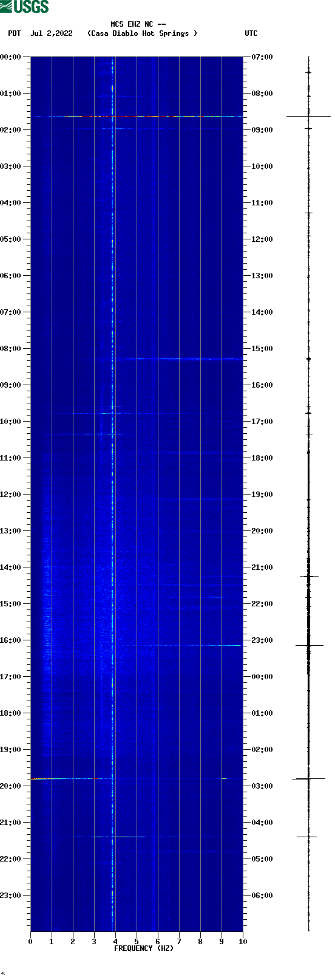
Task: Click the seismogram spike near 23:10 UTC
Action: click(308, 645)
